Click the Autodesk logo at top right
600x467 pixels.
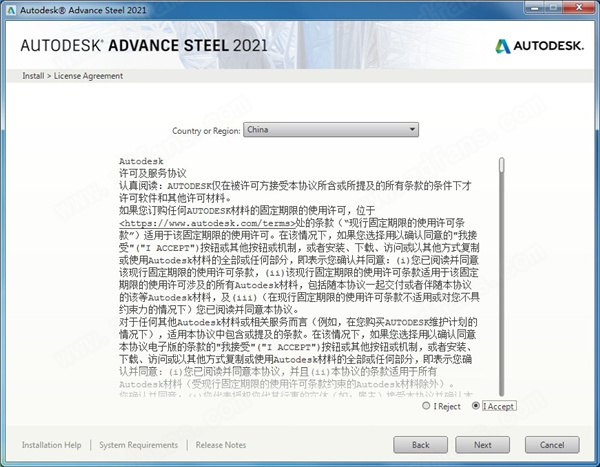540,46
